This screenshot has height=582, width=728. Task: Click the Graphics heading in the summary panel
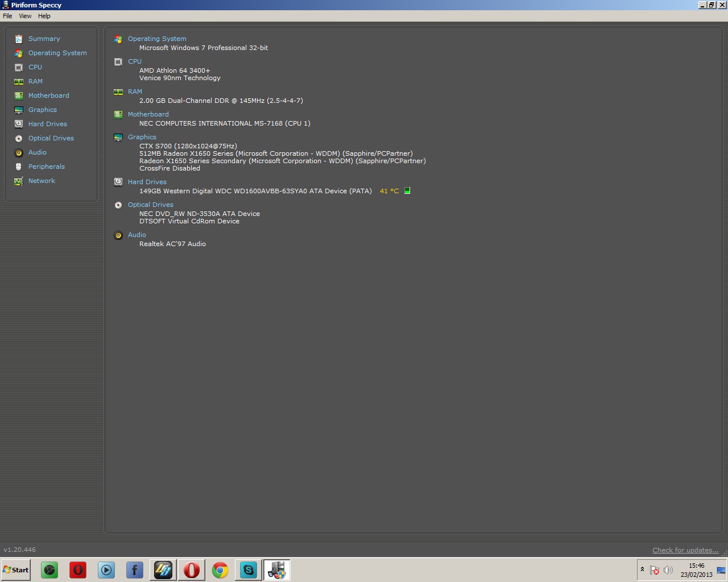(x=142, y=137)
